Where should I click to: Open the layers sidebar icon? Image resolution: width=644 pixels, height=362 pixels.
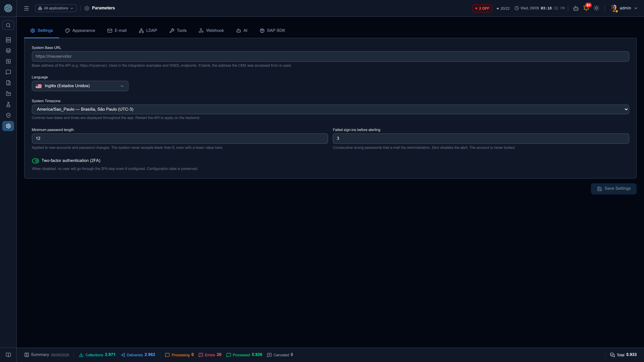click(8, 51)
